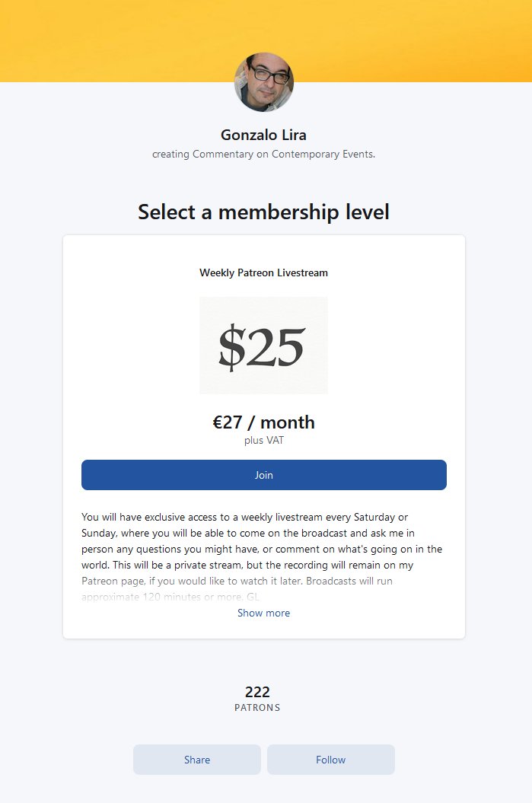Follow Gonzalo Lira
Screen dimensions: 532x803
331,760
